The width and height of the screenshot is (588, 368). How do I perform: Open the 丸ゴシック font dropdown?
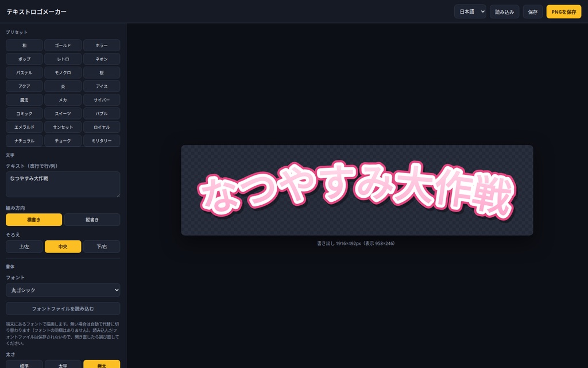63,290
